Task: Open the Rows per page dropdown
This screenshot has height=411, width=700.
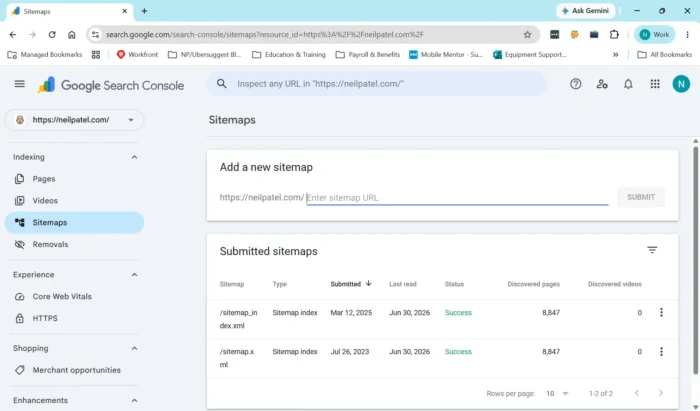Action: tap(557, 393)
